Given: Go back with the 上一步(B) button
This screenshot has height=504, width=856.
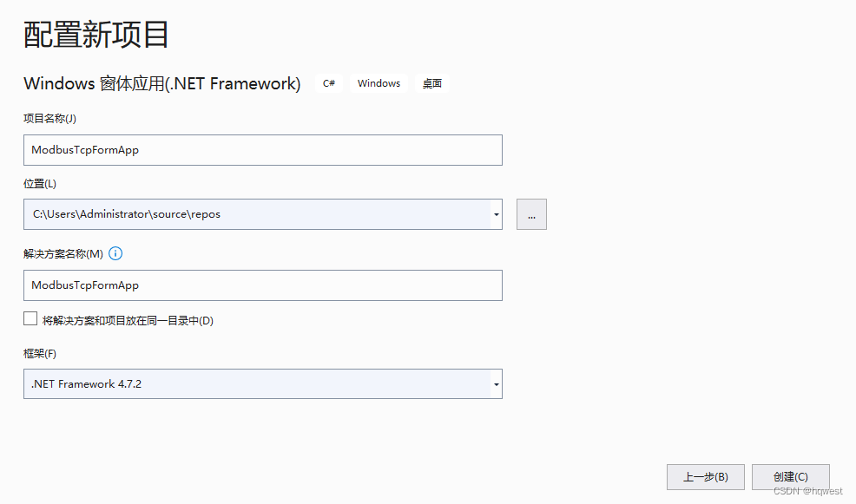Looking at the screenshot, I should click(705, 477).
